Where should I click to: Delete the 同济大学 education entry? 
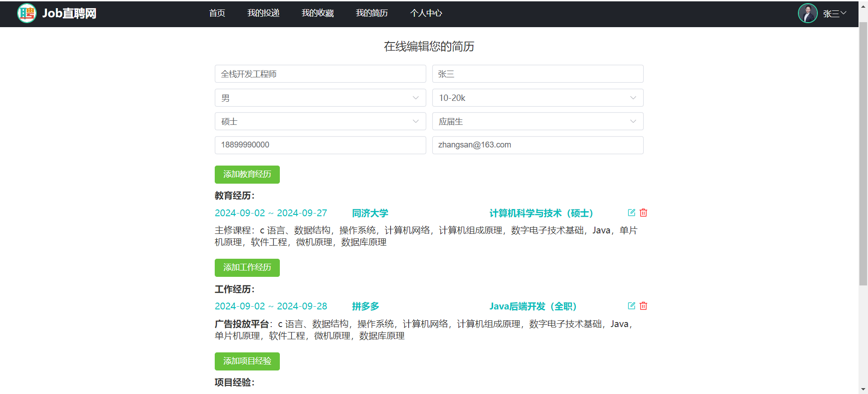click(643, 213)
